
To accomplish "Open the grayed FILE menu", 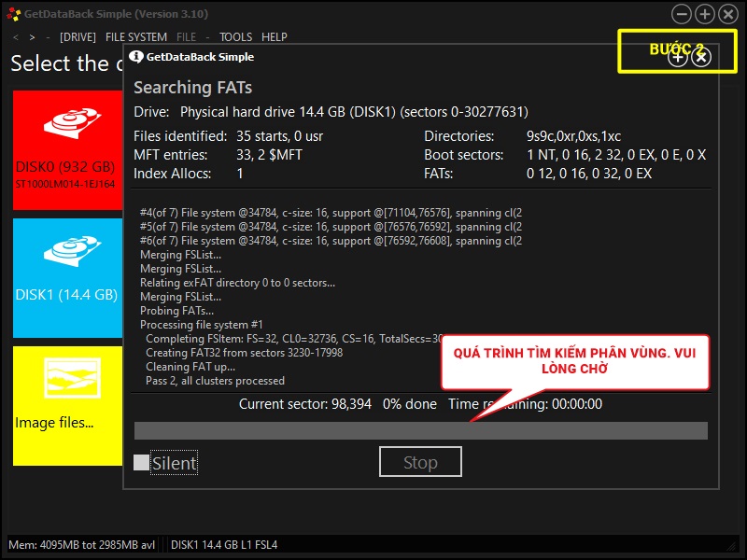I will (186, 37).
